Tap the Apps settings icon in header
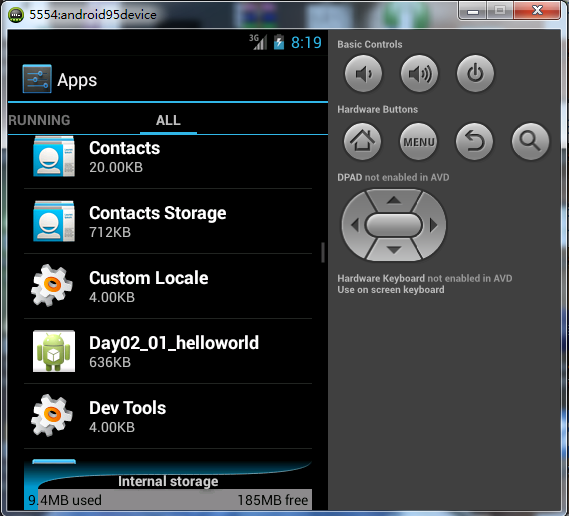 (x=37, y=79)
